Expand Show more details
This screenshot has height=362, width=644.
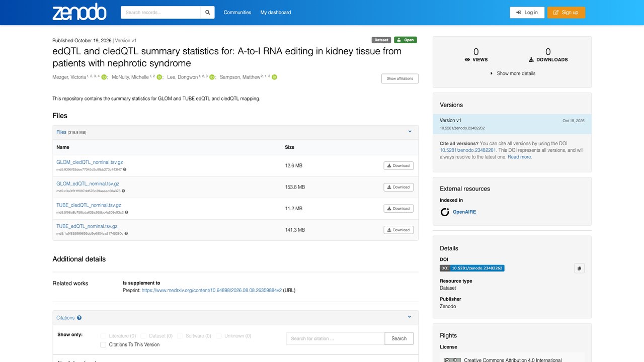tap(512, 73)
